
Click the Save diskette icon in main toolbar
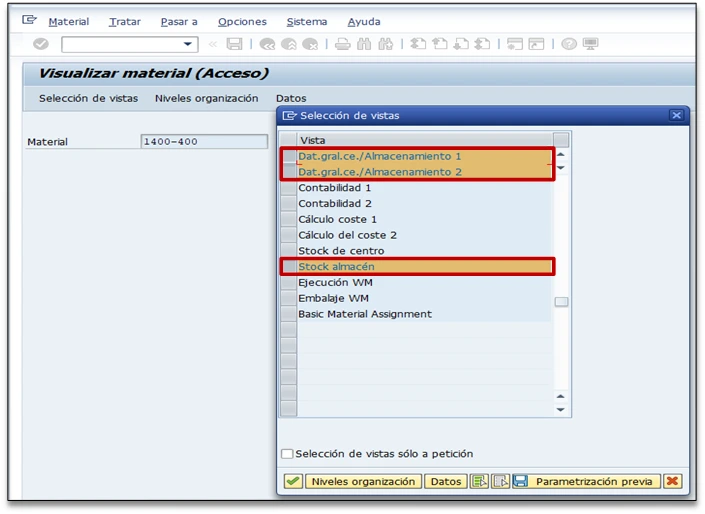pyautogui.click(x=234, y=44)
